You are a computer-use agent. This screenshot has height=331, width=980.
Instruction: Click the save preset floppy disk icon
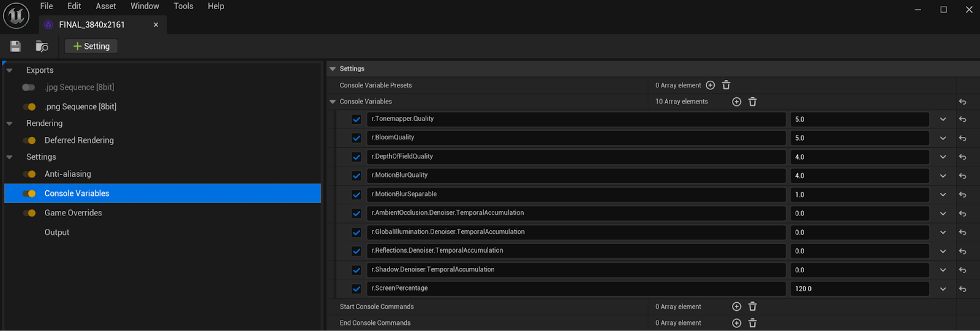15,46
